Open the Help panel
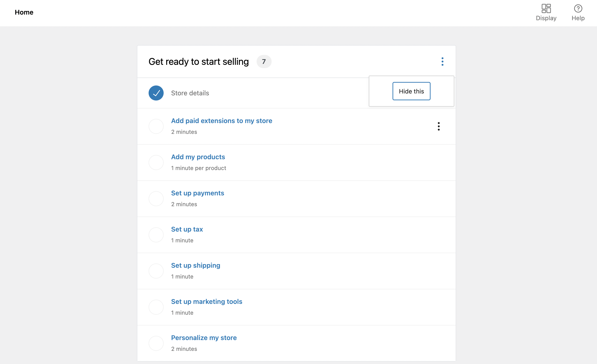The image size is (597, 364). (x=578, y=13)
